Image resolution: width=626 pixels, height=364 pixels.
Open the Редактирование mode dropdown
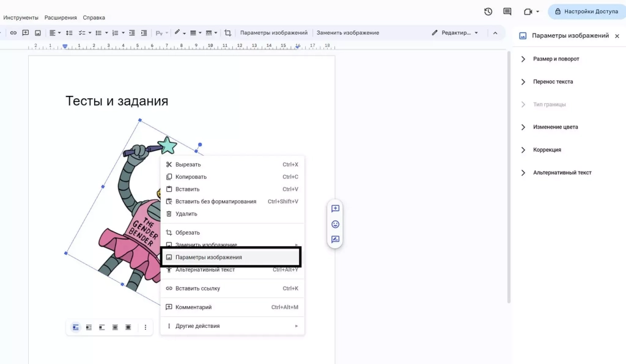tap(455, 33)
